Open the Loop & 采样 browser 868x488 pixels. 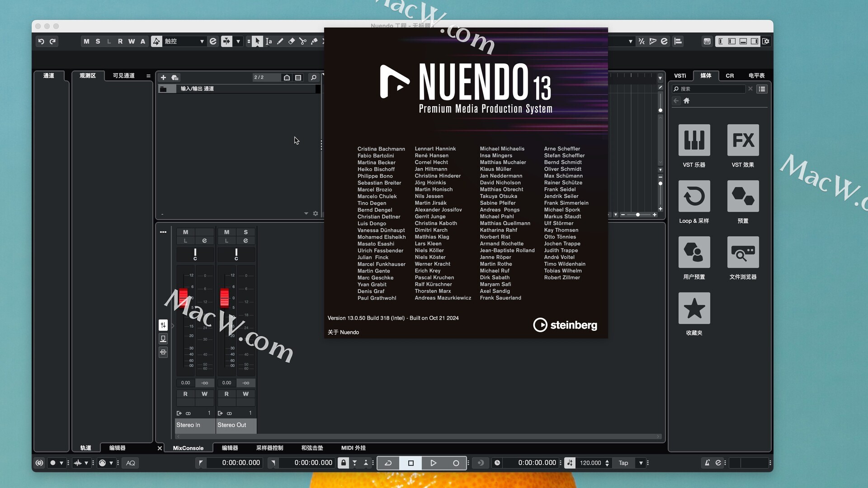694,196
